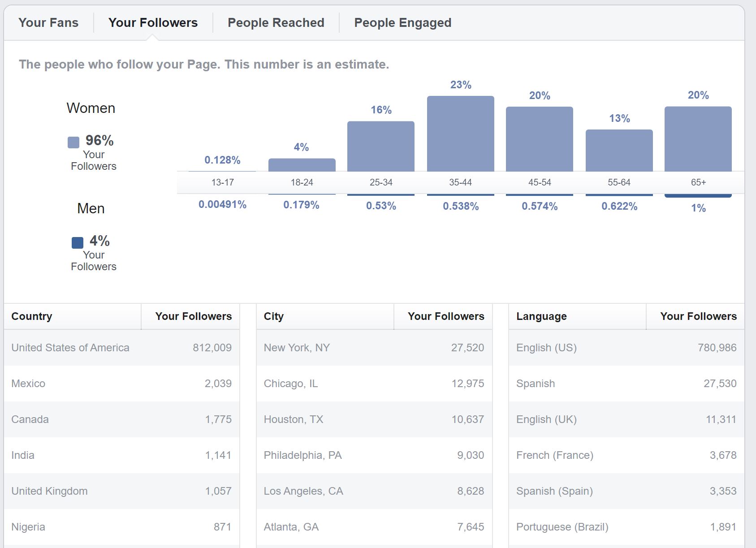Click the Women light-blue legend swatch
Screen dimensions: 756x548
(x=73, y=142)
